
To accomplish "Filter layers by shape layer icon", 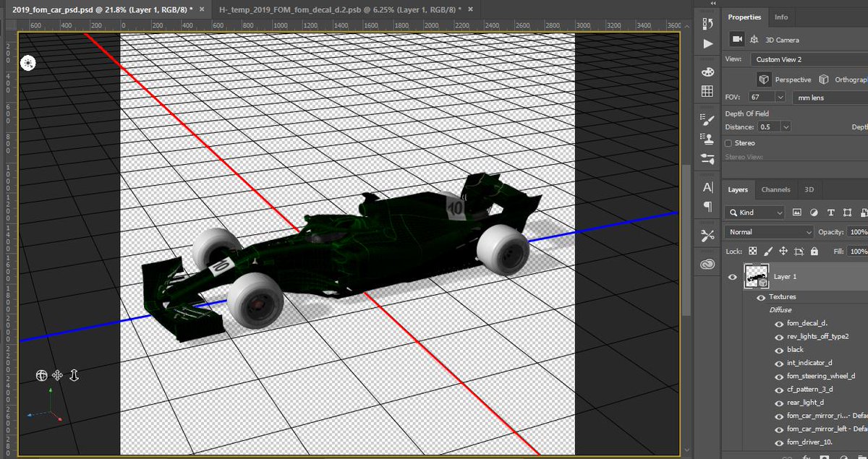I will click(846, 213).
